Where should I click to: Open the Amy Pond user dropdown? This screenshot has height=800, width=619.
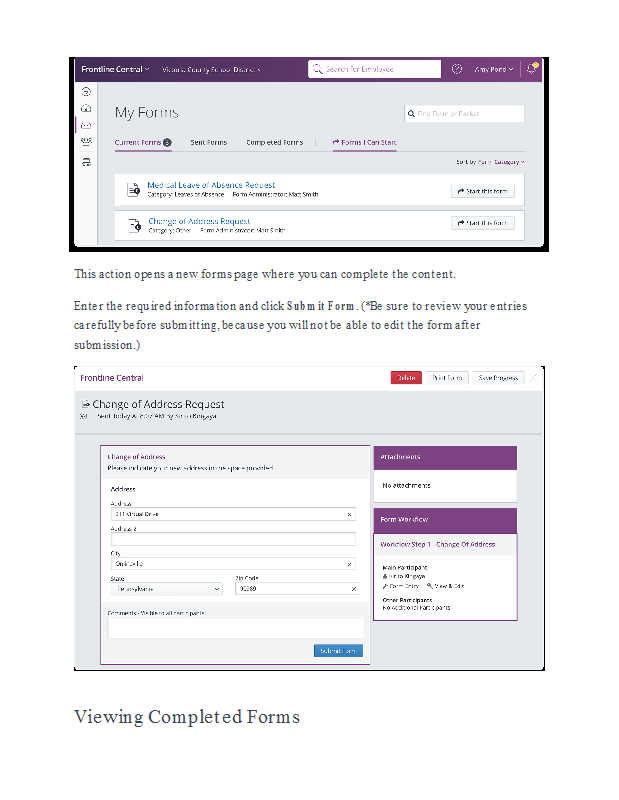(x=493, y=69)
